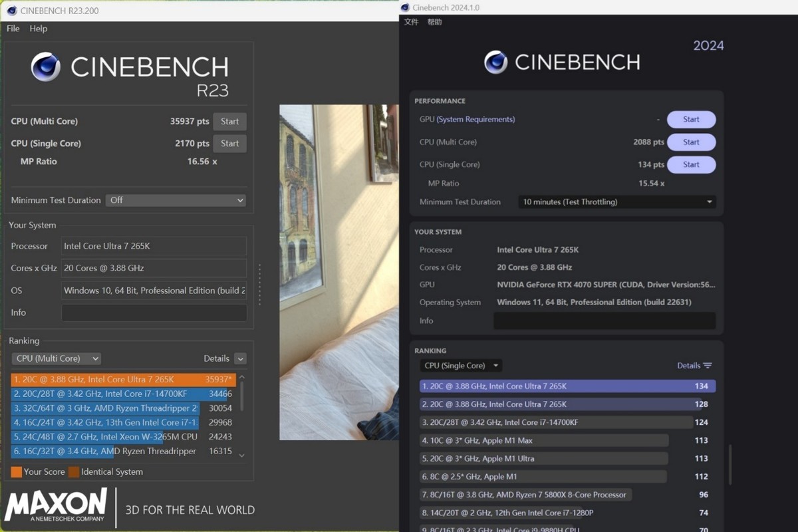Click the NVIDIA GeForce RTX 4070 SUPER GPU text

click(606, 285)
